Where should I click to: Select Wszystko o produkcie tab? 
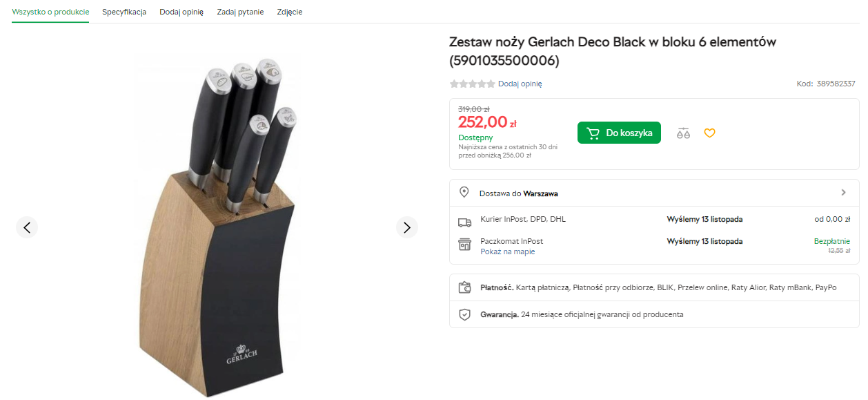[x=50, y=12]
